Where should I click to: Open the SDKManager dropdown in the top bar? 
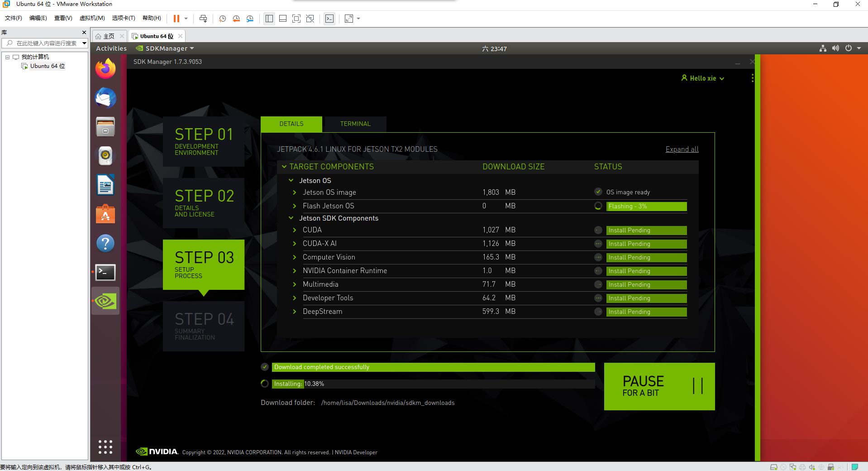click(164, 48)
